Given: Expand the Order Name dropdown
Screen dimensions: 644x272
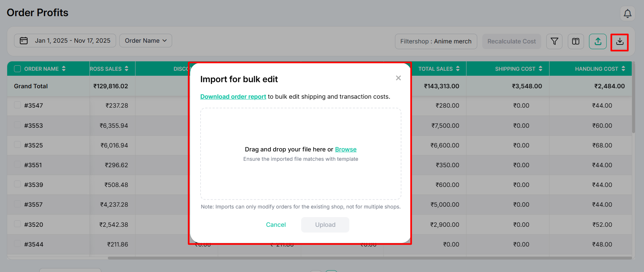Looking at the screenshot, I should click(146, 41).
